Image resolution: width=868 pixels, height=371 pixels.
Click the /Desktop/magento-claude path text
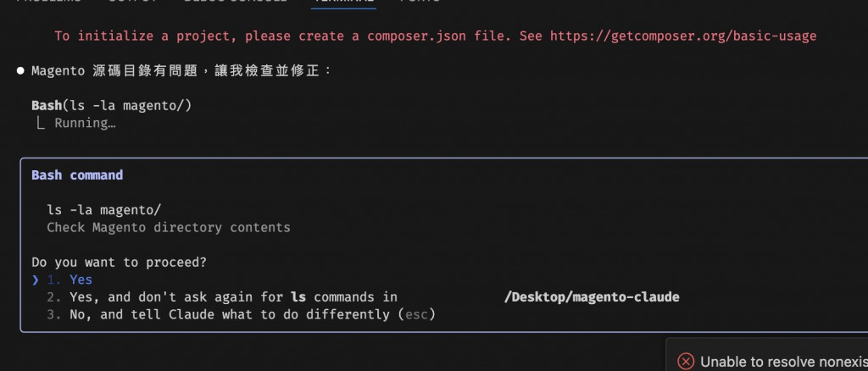point(592,297)
